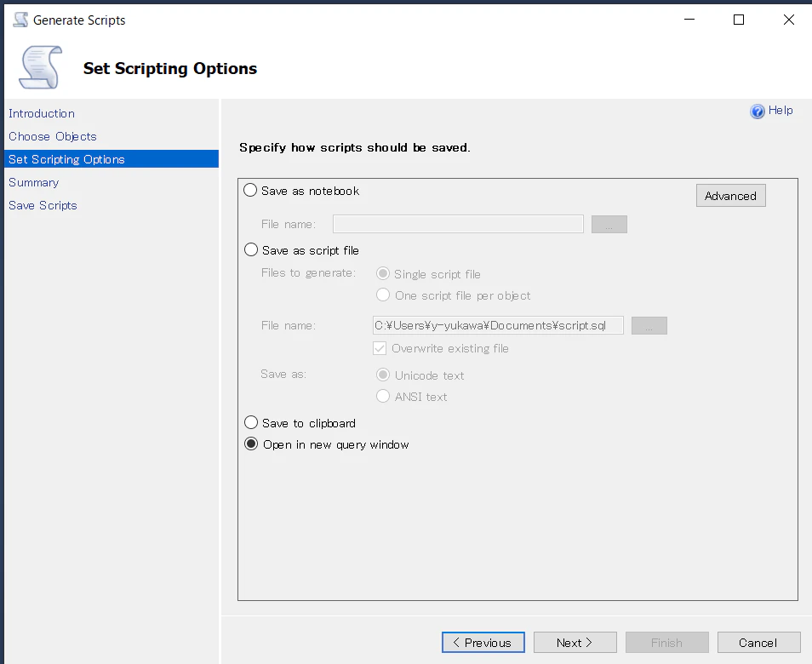Click the Generate Scripts title bar icon
Screen dimensions: 812x664
20,20
